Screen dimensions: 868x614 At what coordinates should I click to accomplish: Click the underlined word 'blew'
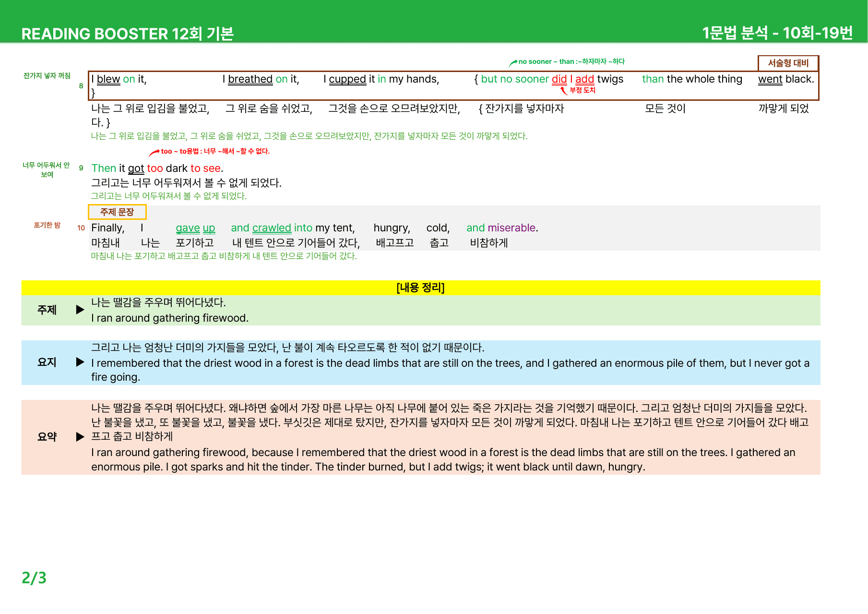(108, 79)
